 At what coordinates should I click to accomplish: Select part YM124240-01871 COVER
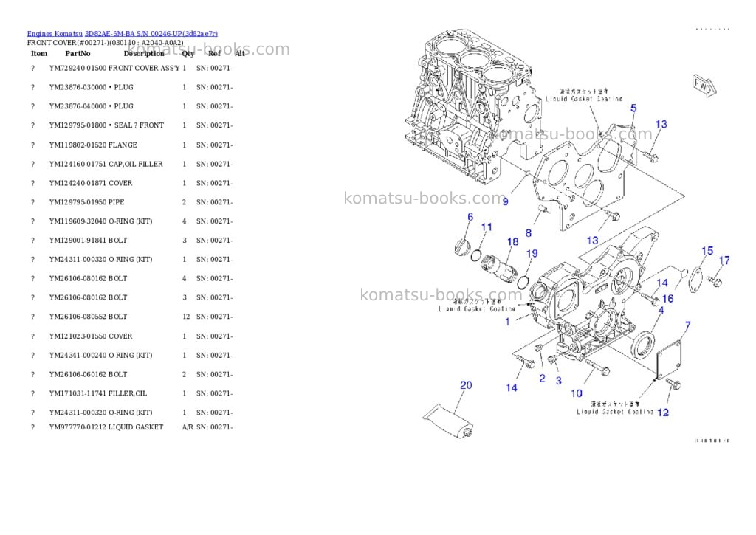[91, 183]
